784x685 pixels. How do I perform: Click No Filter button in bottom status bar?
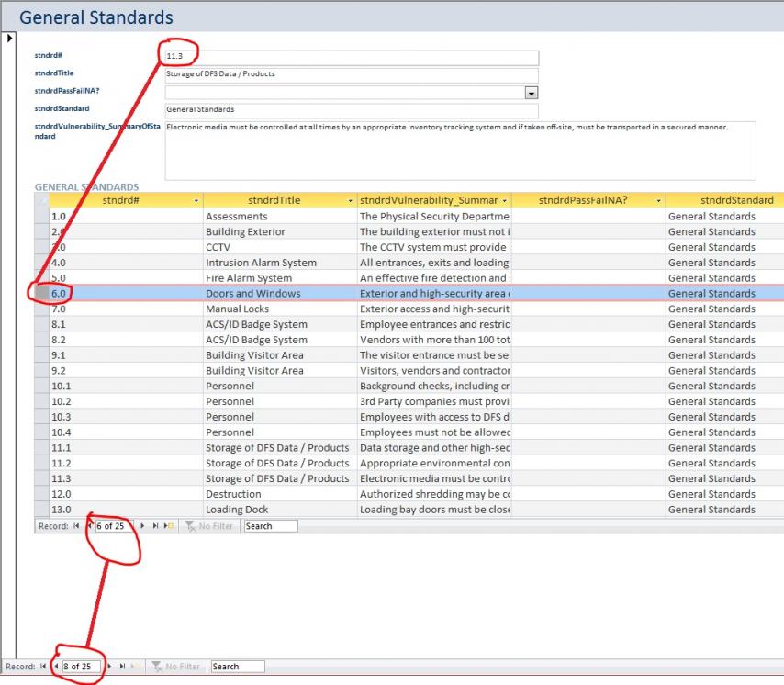[x=176, y=667]
